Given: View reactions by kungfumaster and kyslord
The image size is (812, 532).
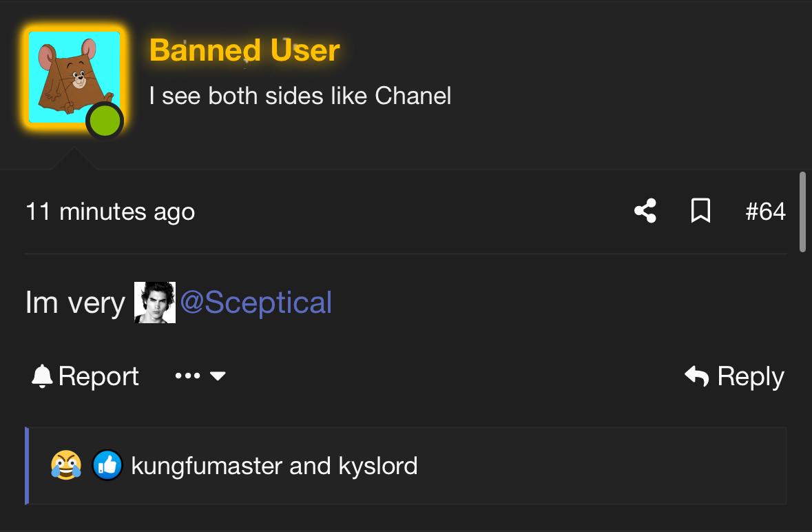Looking at the screenshot, I should point(274,466).
